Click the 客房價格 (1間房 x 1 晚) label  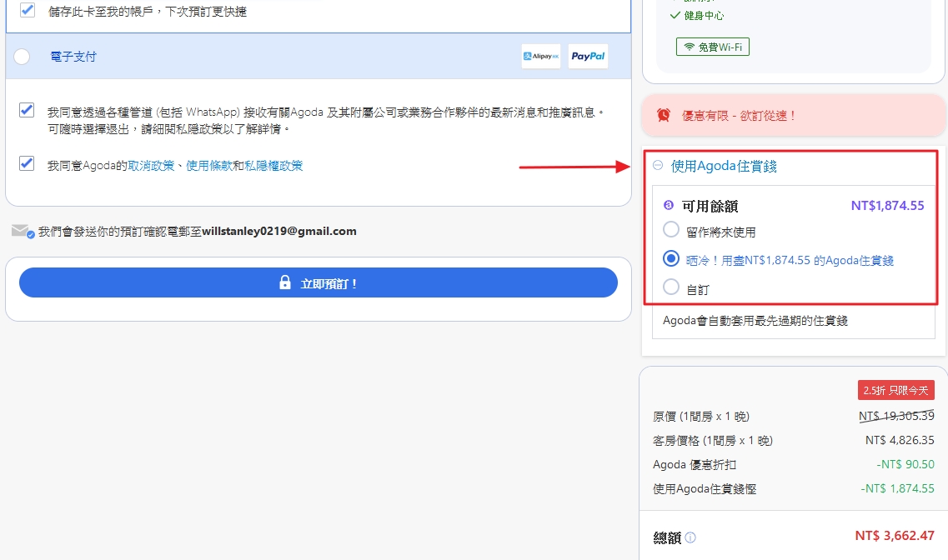click(x=713, y=441)
